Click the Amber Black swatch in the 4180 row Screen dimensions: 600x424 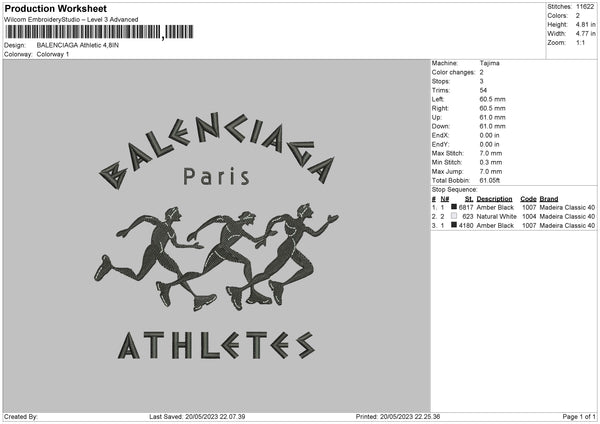click(x=454, y=225)
